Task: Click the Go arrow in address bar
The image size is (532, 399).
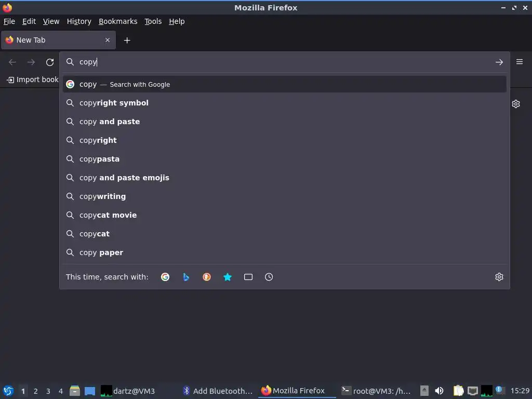Action: tap(499, 62)
